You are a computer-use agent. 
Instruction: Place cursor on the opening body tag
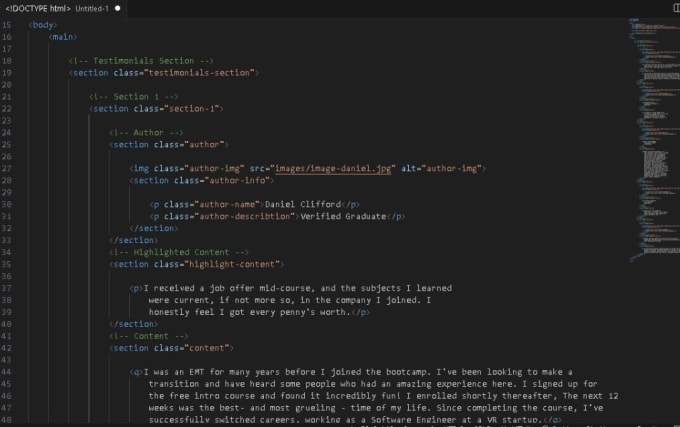point(43,25)
